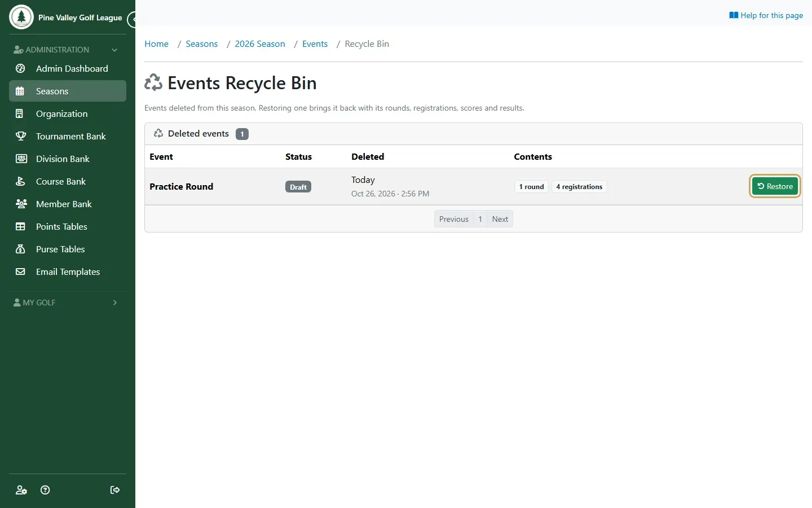Viewport: 812px width, 508px height.
Task: Click the Division Bank icon
Action: click(21, 159)
